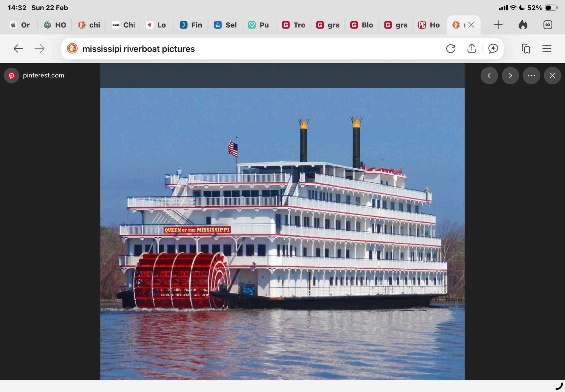Open the hamburger browser menu
This screenshot has width=565, height=392.
547,49
